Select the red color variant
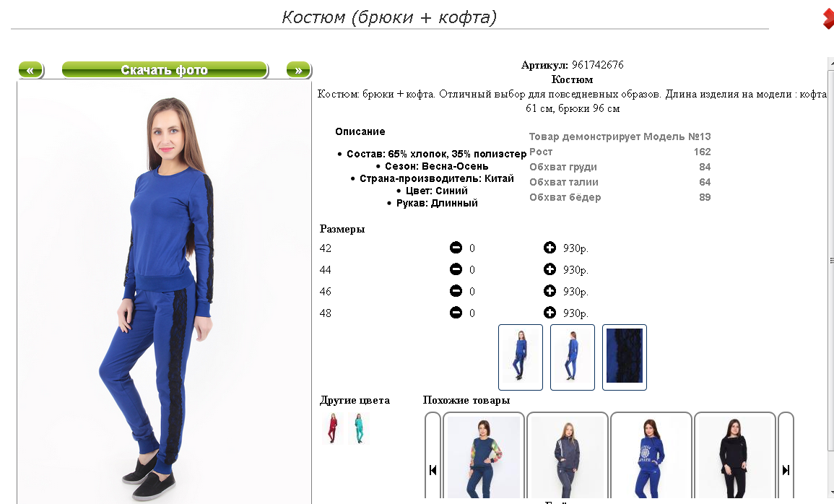The height and width of the screenshot is (504, 834). click(332, 428)
